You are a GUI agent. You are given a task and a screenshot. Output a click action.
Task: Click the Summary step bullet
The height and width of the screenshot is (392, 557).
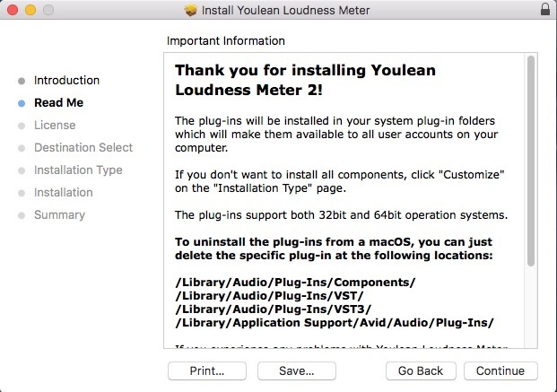[x=22, y=215]
